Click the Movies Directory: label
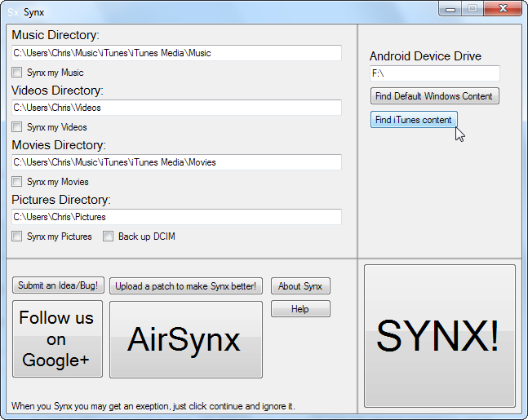Viewport: 528px width, 420px height. 59,145
